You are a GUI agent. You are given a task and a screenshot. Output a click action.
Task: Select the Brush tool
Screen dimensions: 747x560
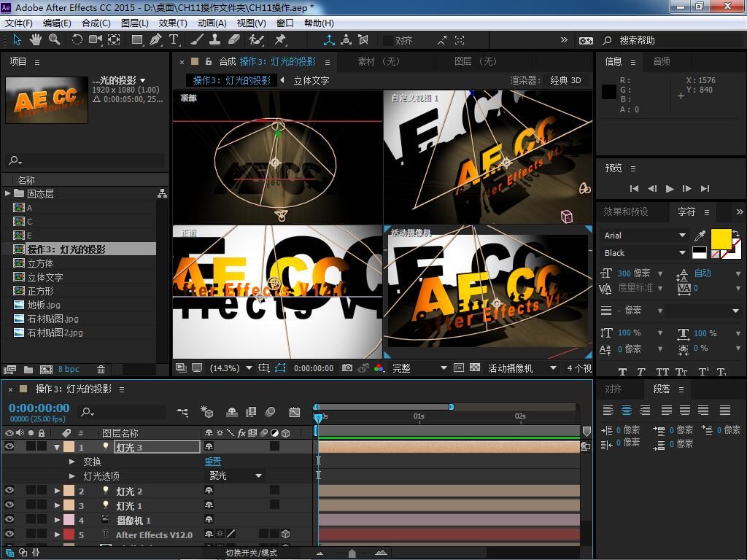196,40
